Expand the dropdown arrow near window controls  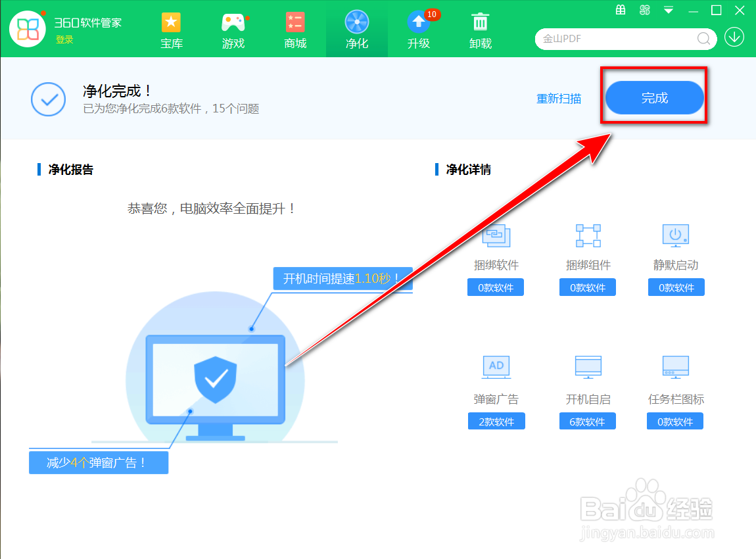click(668, 11)
